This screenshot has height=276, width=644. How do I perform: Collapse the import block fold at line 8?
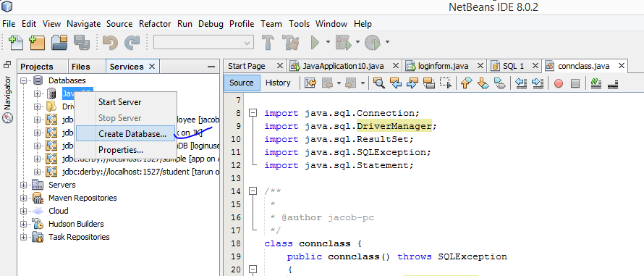tap(253, 113)
